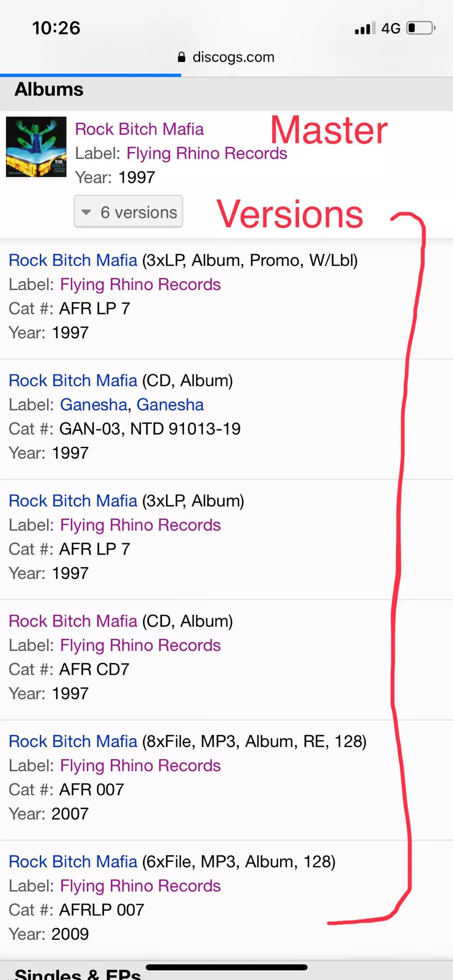
Task: Open the 6xFile MP3 2009 version link
Action: pyautogui.click(x=73, y=862)
